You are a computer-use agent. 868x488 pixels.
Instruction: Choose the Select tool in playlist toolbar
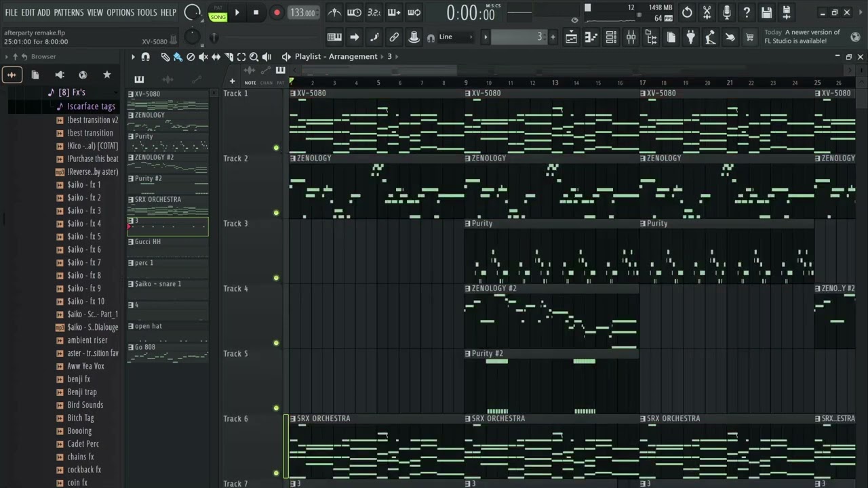click(241, 57)
